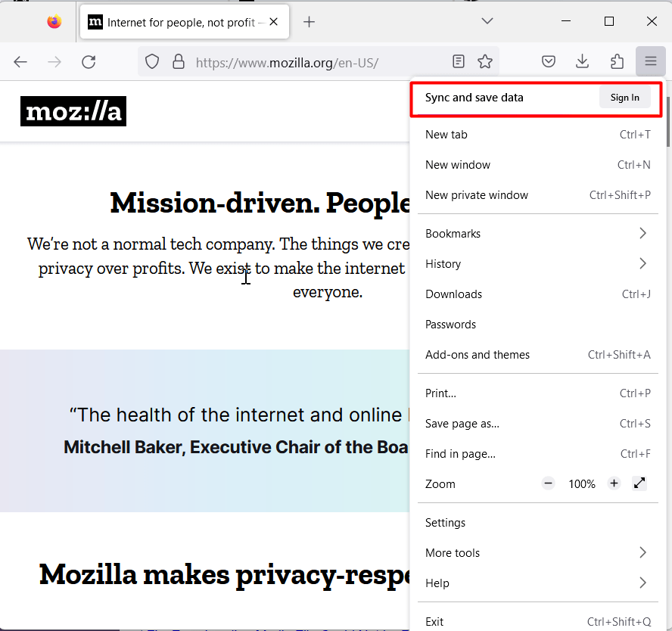Switch to the Mozilla tab
672x631 pixels.
[x=174, y=21]
